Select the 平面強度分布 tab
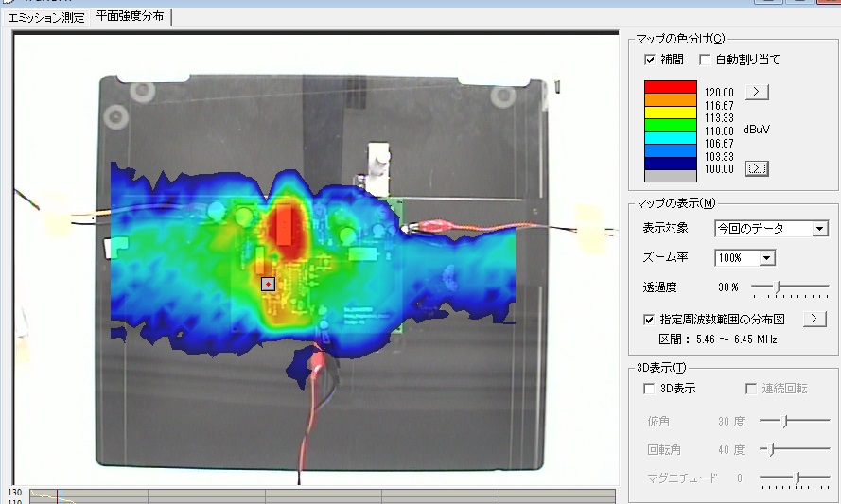The image size is (841, 504). [x=131, y=17]
